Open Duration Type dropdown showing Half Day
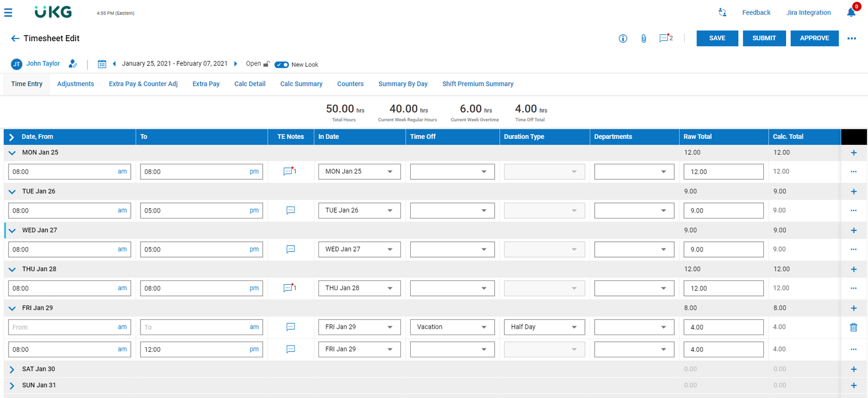Image resolution: width=868 pixels, height=398 pixels. click(544, 327)
